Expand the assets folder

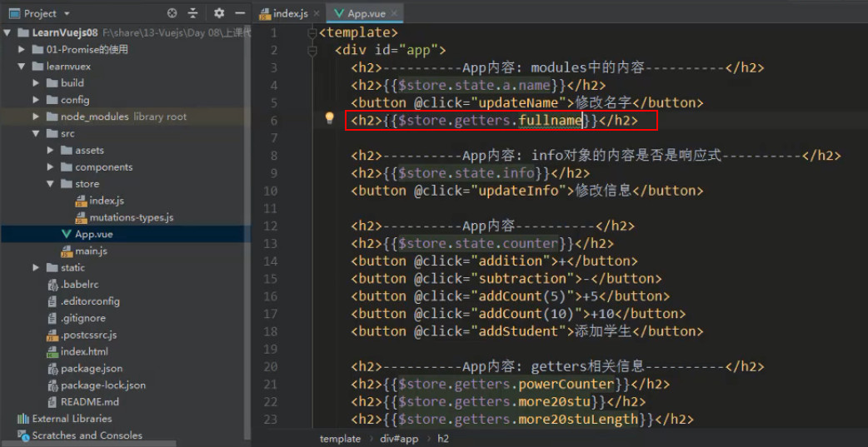(x=50, y=151)
